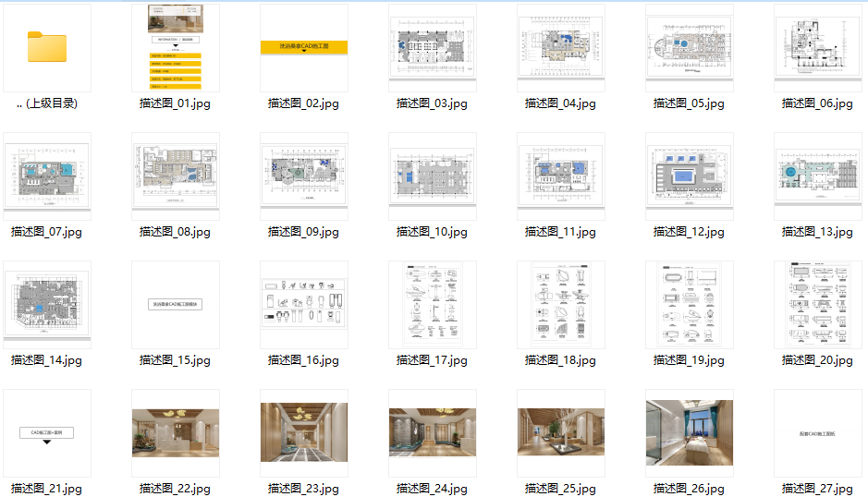Click the 描述图_12.jpg pool plan thumbnail
The image size is (868, 497).
(690, 176)
